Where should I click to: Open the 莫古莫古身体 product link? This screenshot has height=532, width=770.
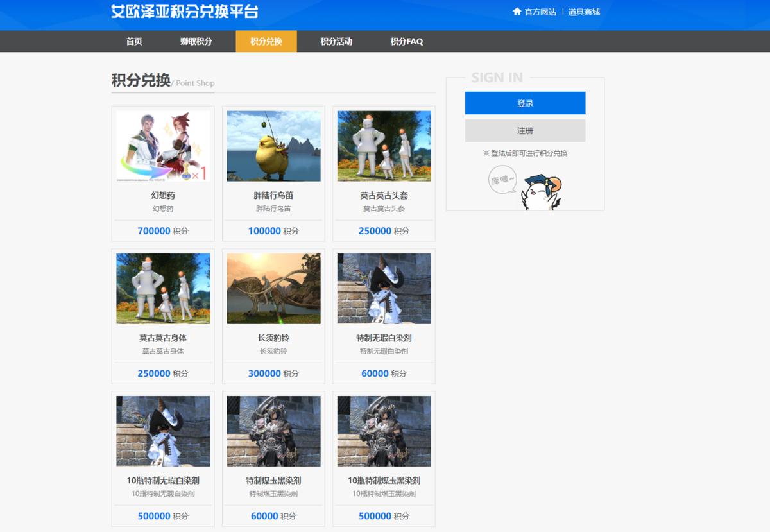click(162, 289)
